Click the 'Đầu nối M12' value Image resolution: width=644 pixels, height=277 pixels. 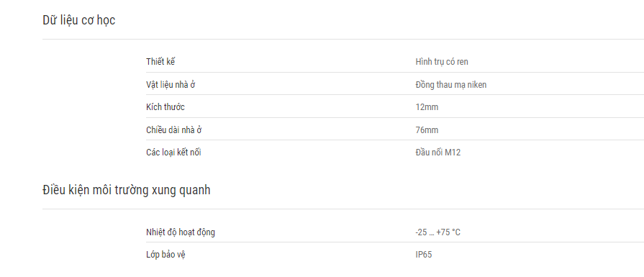(x=437, y=153)
